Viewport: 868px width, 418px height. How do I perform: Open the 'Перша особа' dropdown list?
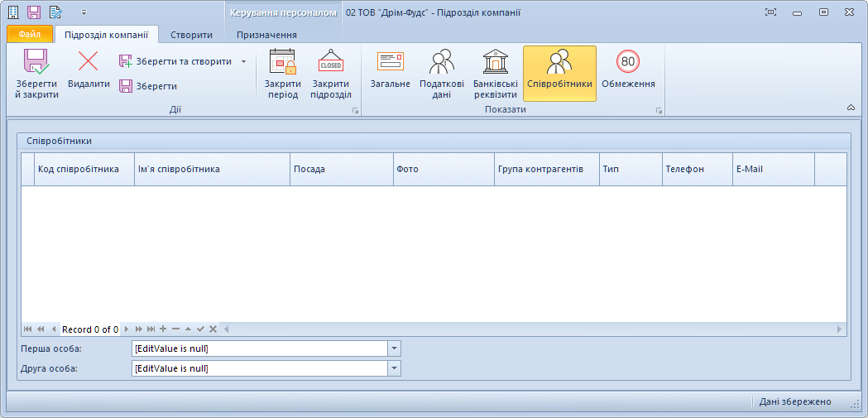coord(394,348)
